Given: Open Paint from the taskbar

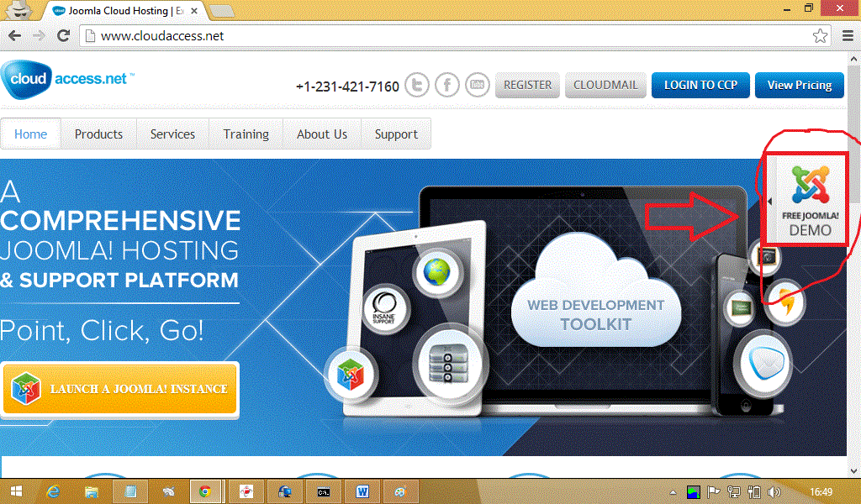Looking at the screenshot, I should (400, 492).
